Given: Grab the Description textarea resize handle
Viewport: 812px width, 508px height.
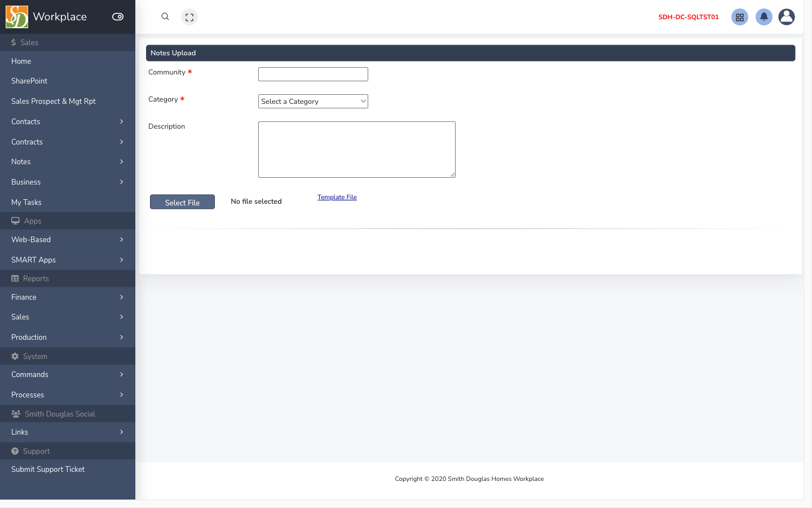Looking at the screenshot, I should (x=452, y=174).
